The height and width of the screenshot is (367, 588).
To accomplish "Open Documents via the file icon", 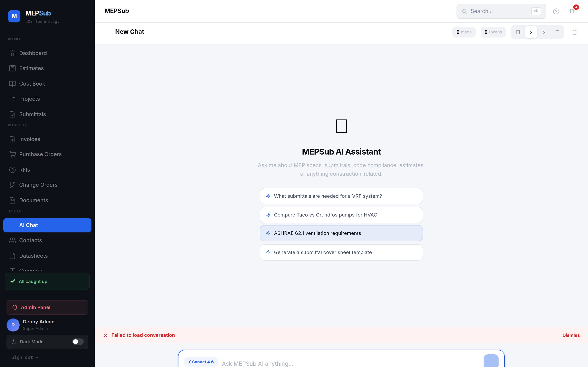I will 12,200.
